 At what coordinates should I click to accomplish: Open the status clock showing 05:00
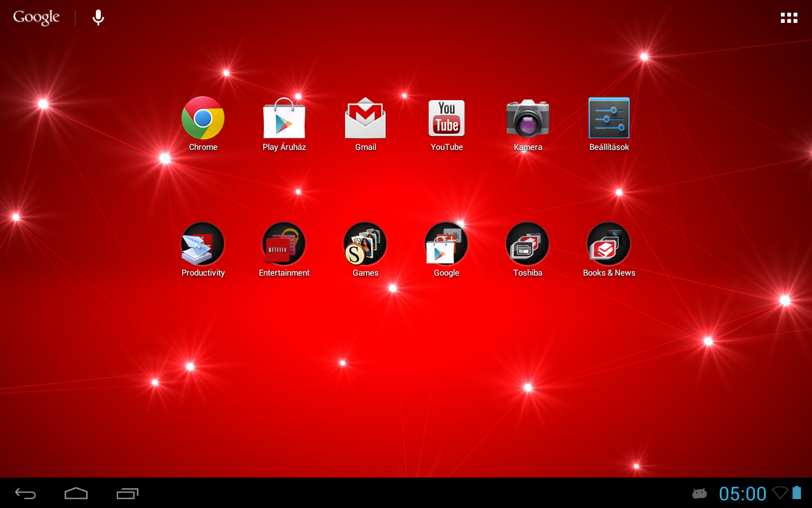click(743, 493)
